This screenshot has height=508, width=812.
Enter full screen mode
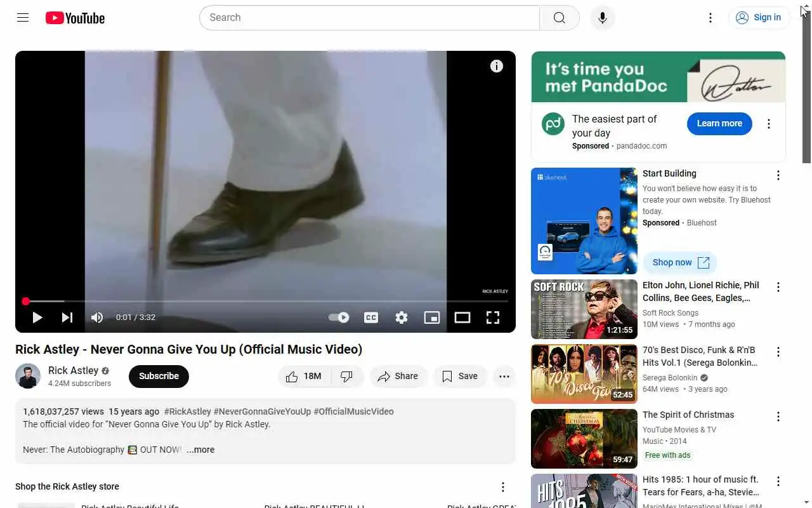[x=493, y=317]
